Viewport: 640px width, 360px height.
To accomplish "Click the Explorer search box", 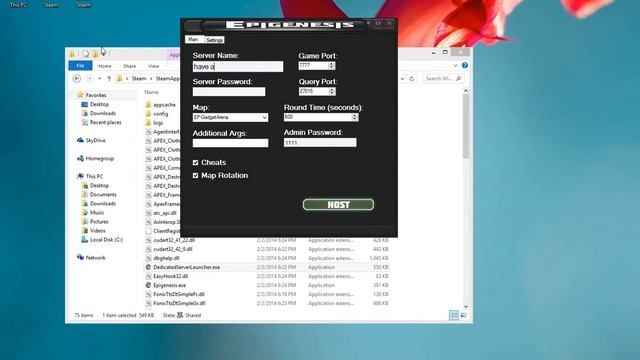I will coord(442,78).
